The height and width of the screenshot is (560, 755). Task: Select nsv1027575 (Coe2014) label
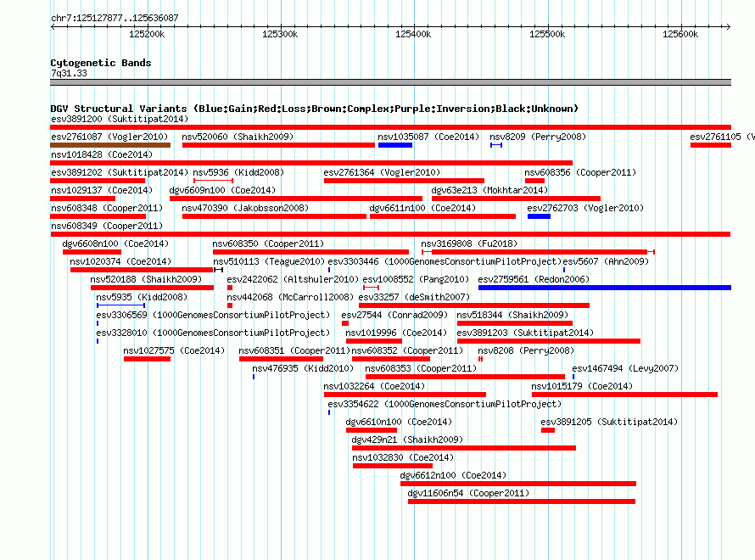[174, 350]
